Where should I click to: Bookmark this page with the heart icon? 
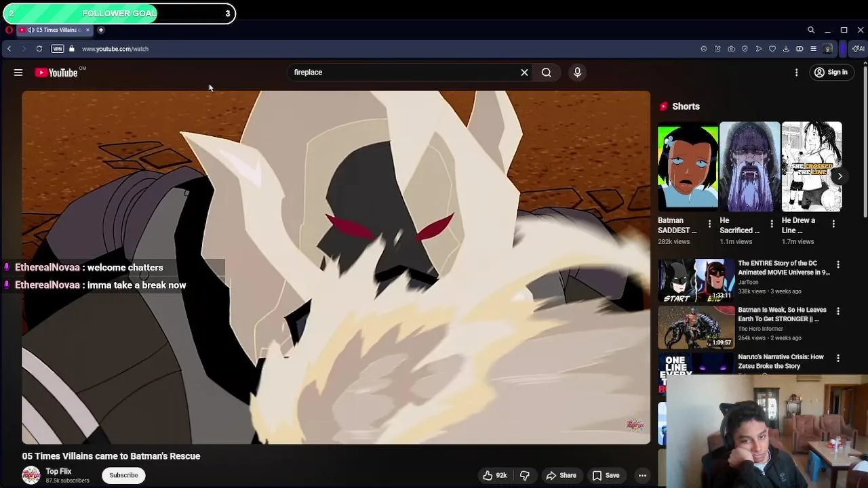pos(772,49)
